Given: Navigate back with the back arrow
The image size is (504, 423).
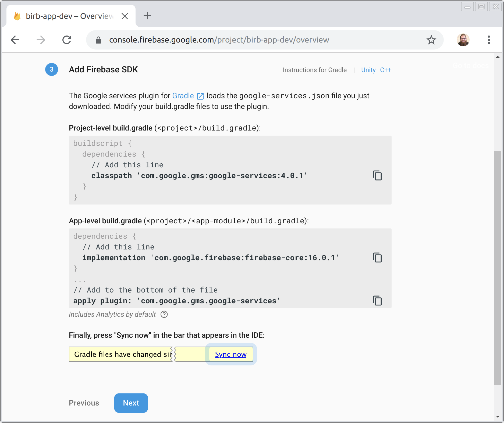Looking at the screenshot, I should coord(15,40).
